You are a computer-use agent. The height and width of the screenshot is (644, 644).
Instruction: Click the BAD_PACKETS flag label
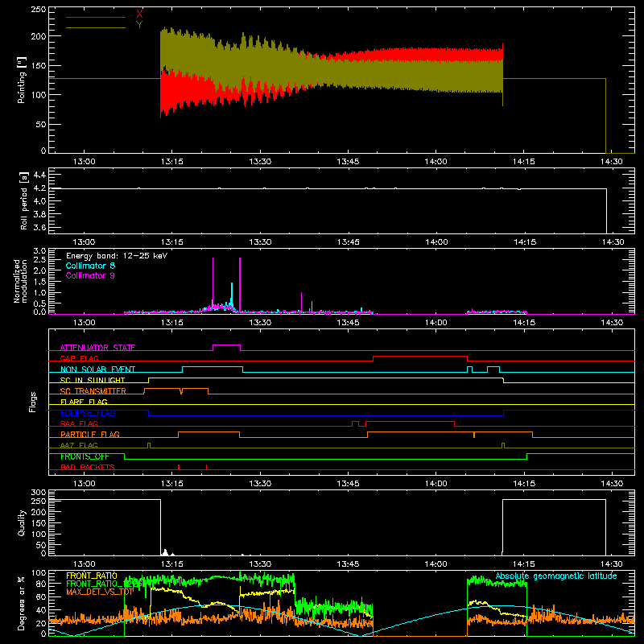click(88, 467)
